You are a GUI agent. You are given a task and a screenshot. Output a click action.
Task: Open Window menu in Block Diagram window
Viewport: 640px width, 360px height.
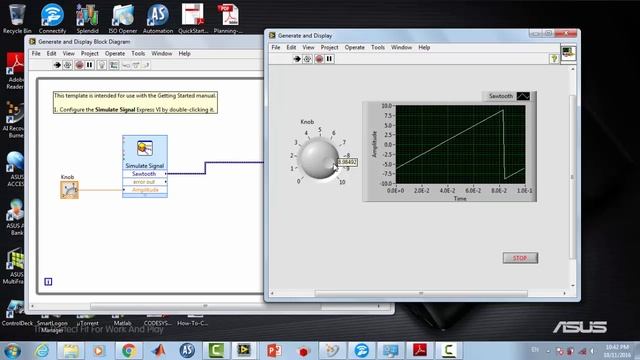(x=162, y=53)
